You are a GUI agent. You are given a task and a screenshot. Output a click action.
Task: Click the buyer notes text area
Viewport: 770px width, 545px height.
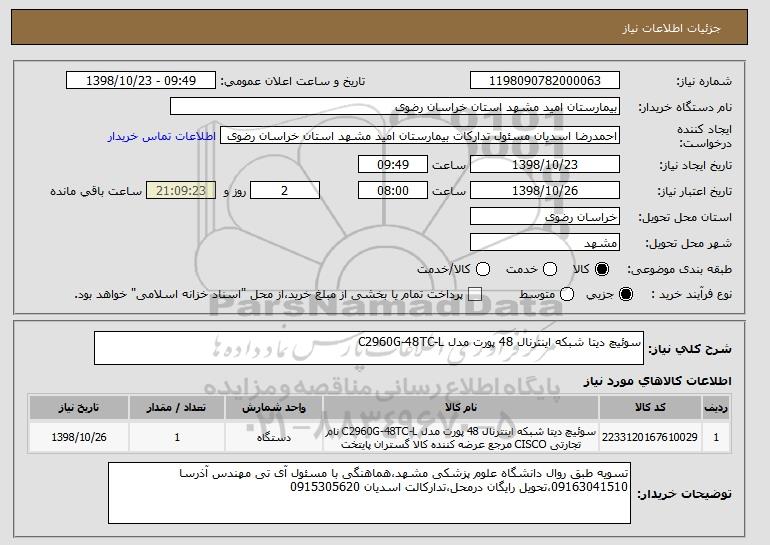[369, 493]
